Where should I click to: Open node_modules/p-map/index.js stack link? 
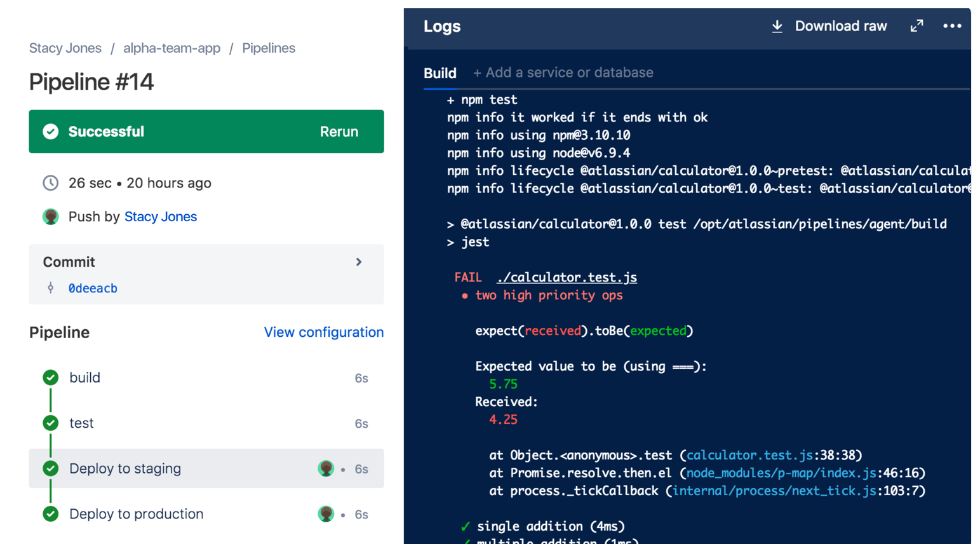pyautogui.click(x=781, y=473)
